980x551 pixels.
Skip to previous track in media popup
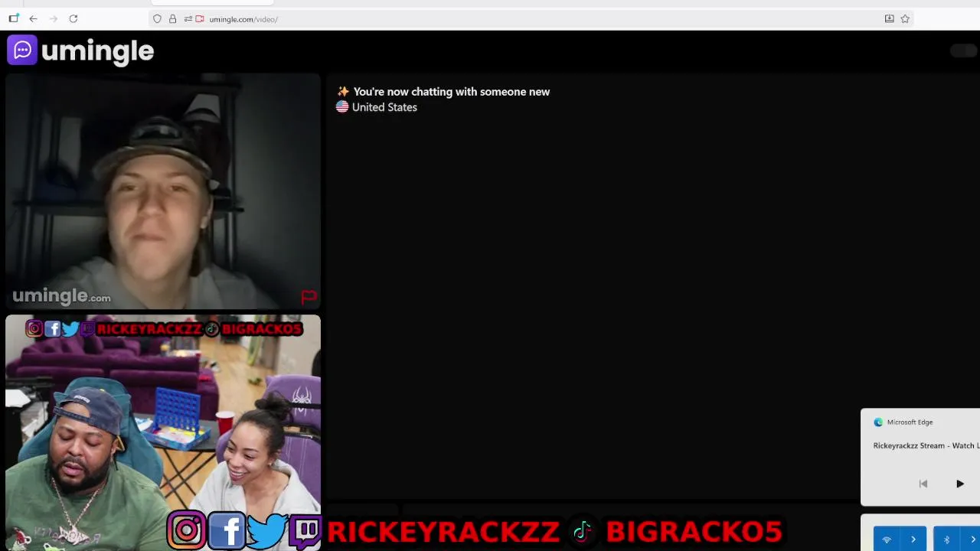[923, 484]
